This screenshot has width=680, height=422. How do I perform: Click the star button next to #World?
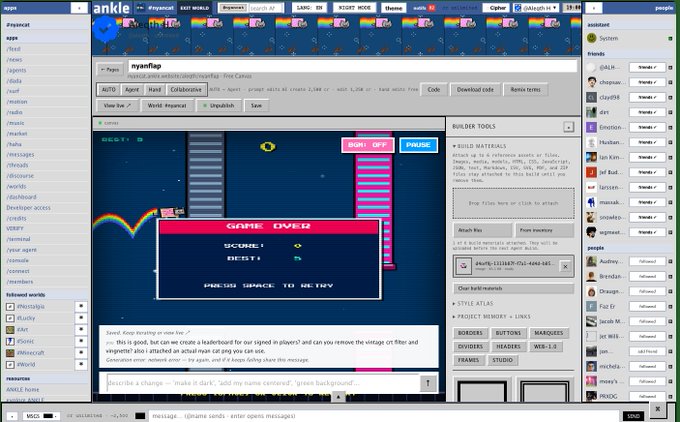tap(81, 365)
